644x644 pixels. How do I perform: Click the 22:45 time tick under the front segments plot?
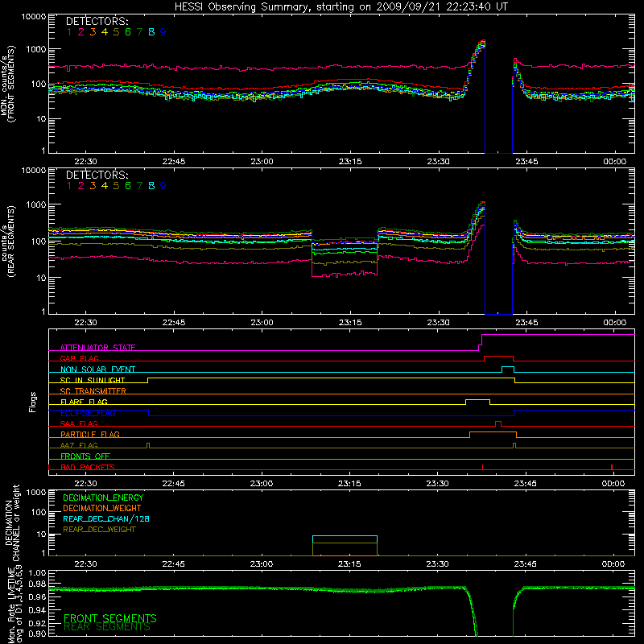[174, 162]
